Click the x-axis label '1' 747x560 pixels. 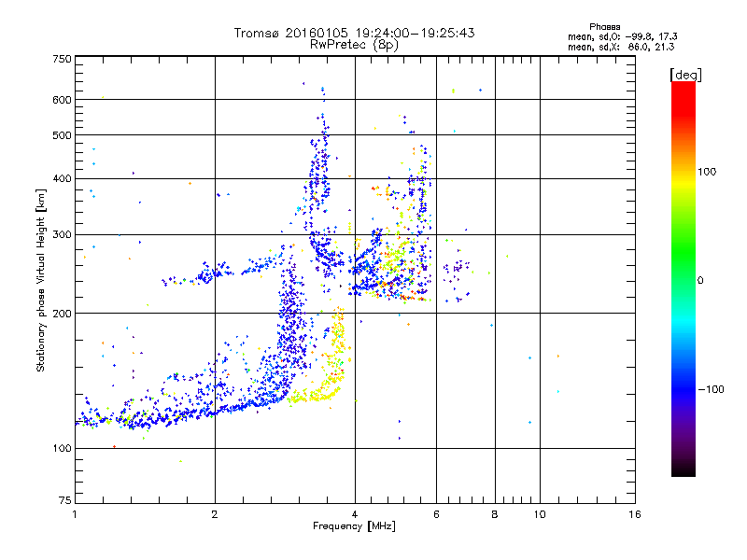[75, 514]
